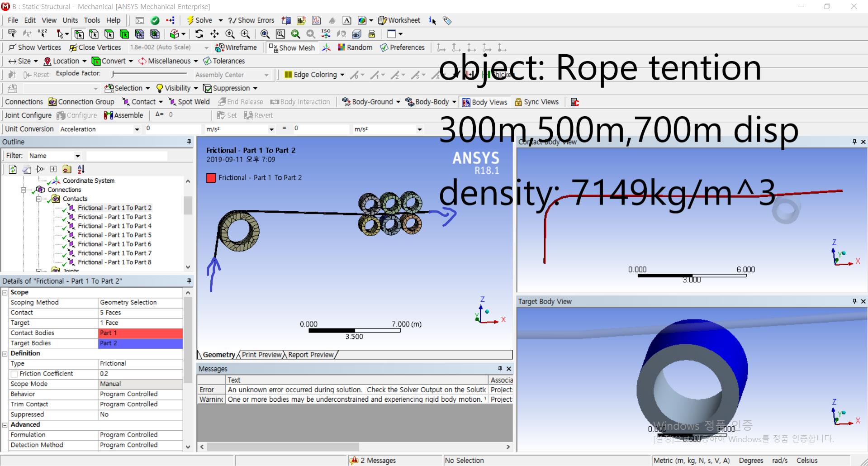Click the blue Target Bodies Part 2 swatch
This screenshot has height=466, width=868.
point(141,343)
